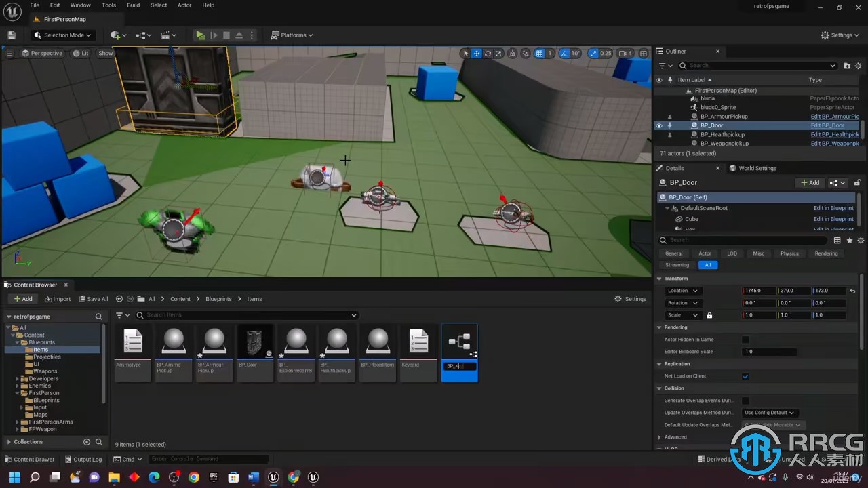Open the Actor menu

point(184,5)
